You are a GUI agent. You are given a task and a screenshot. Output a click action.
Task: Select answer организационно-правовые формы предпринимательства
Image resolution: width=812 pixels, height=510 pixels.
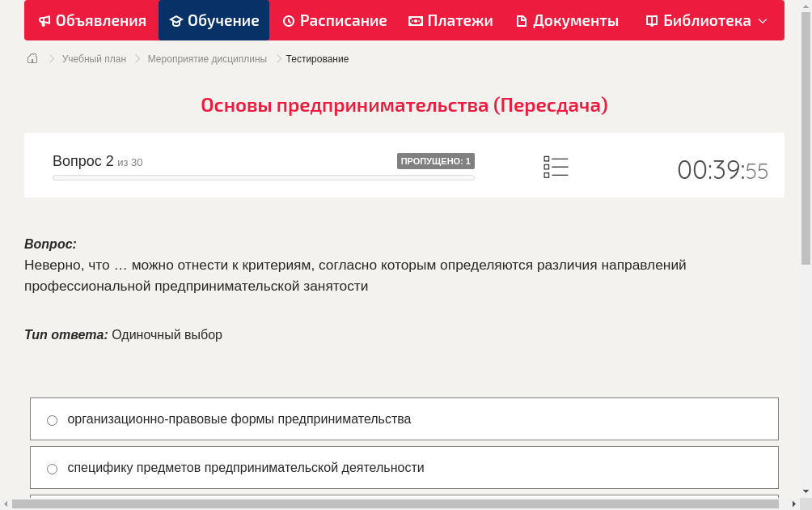tap(240, 419)
